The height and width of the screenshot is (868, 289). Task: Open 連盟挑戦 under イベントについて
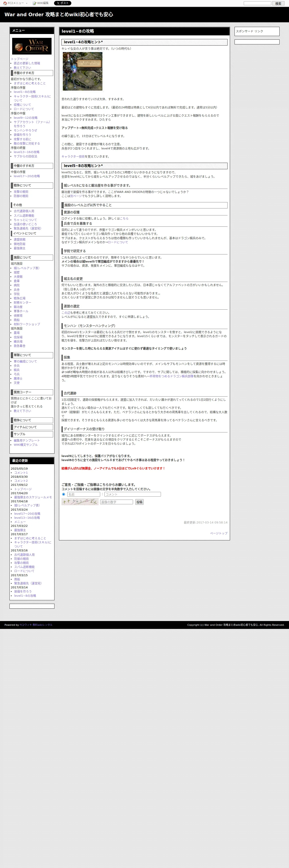tap(20, 240)
